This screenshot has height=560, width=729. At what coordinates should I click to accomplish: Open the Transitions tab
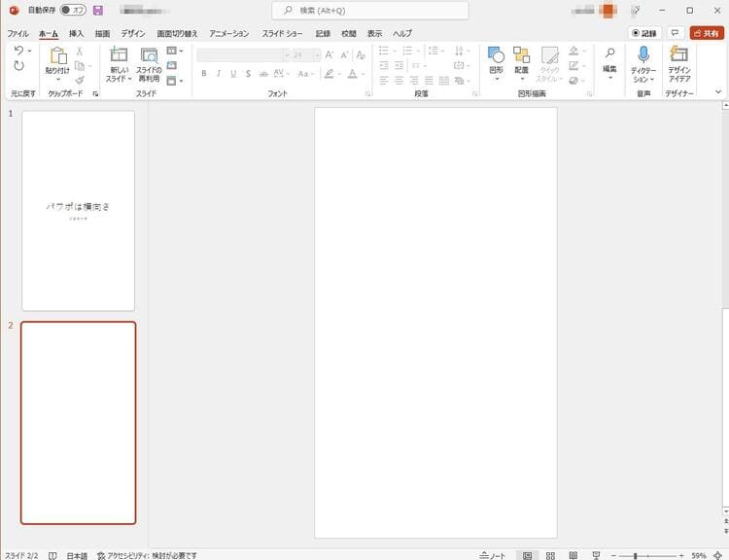[177, 33]
